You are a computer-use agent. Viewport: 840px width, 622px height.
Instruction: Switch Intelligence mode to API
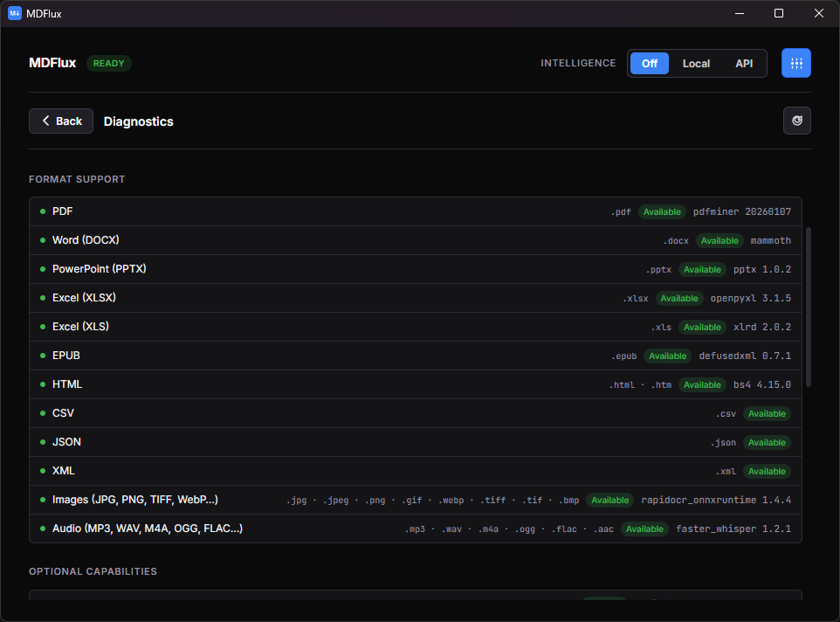744,63
